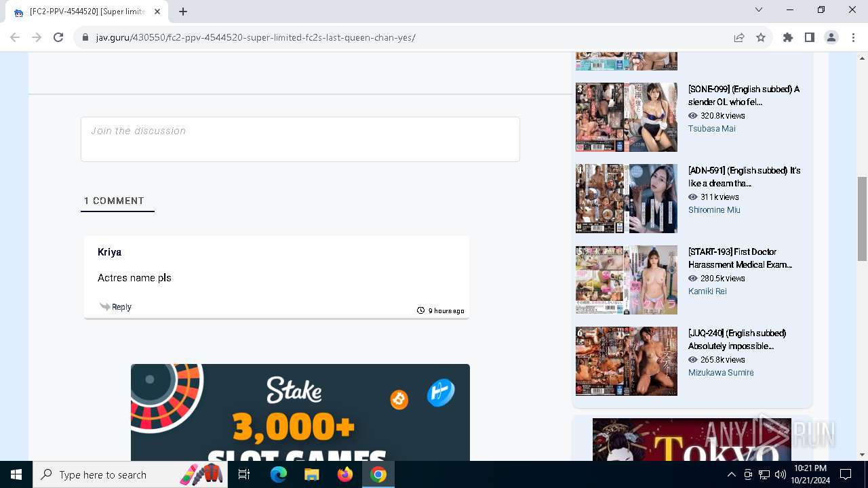The height and width of the screenshot is (488, 868).
Task: Close the FC2-PPV-4544520 tab
Action: [x=157, y=12]
